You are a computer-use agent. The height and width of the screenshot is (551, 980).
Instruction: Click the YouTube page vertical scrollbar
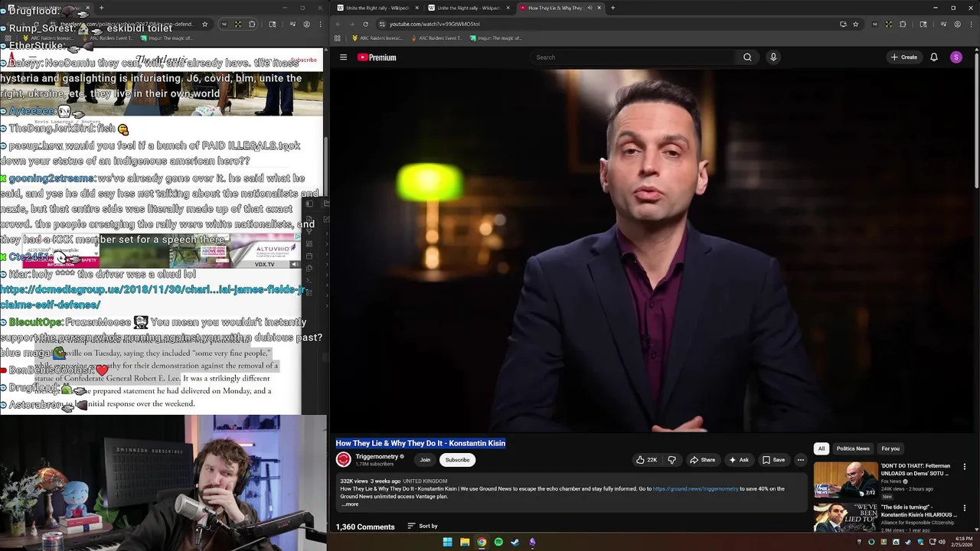(976, 119)
